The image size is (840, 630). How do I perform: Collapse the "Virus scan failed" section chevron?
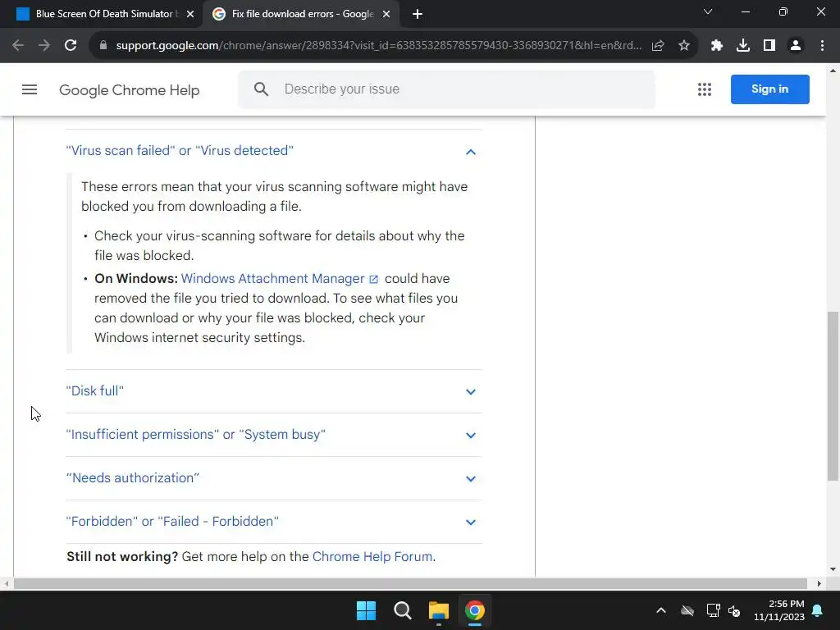tap(470, 152)
